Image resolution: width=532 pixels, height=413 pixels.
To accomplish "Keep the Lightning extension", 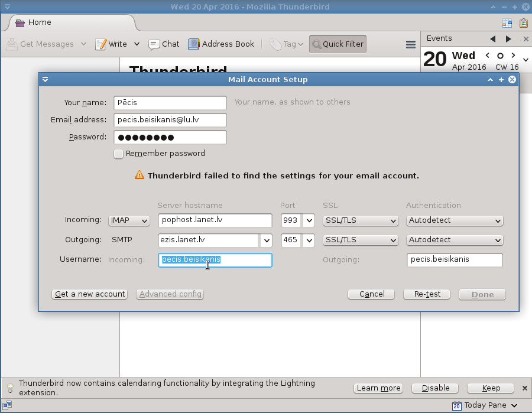I will (491, 388).
